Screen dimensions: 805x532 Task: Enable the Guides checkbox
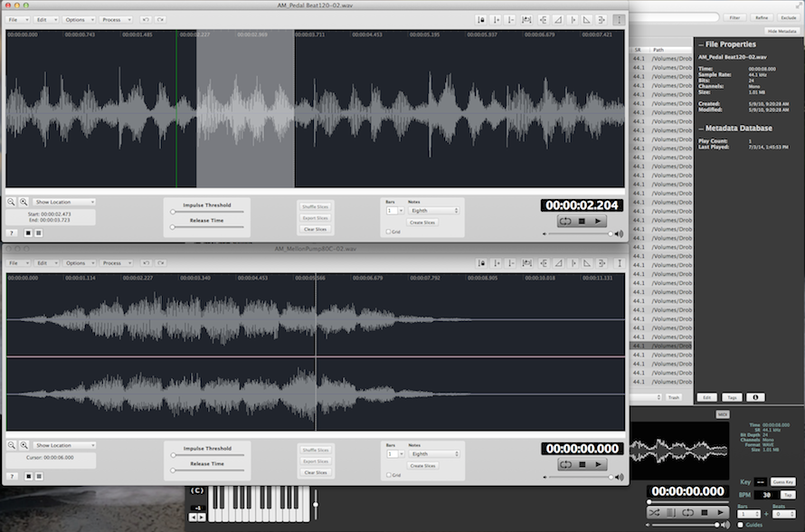(742, 524)
